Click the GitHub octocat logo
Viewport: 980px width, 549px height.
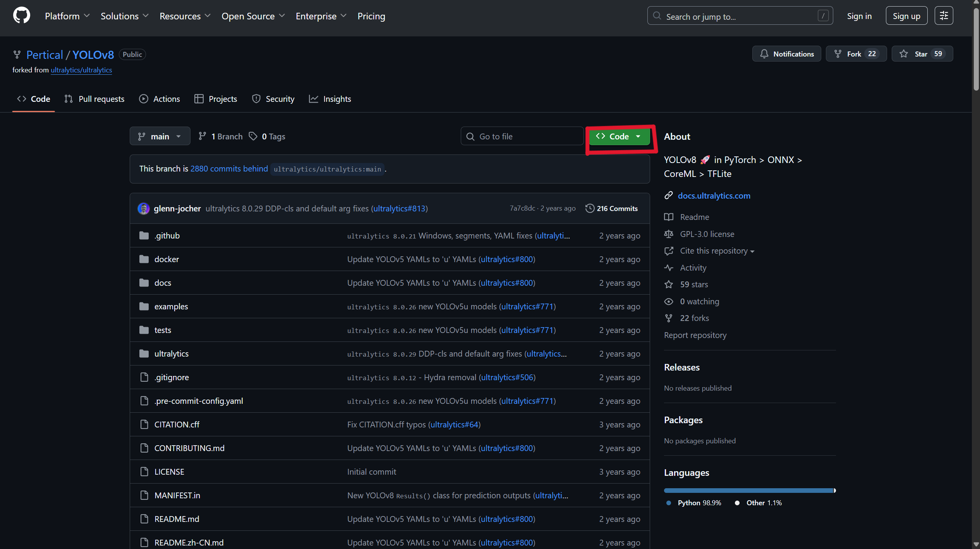[x=21, y=16]
